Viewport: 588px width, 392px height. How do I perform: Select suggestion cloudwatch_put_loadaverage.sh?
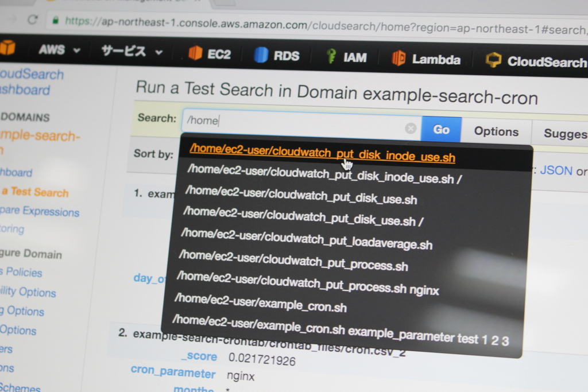pos(307,239)
